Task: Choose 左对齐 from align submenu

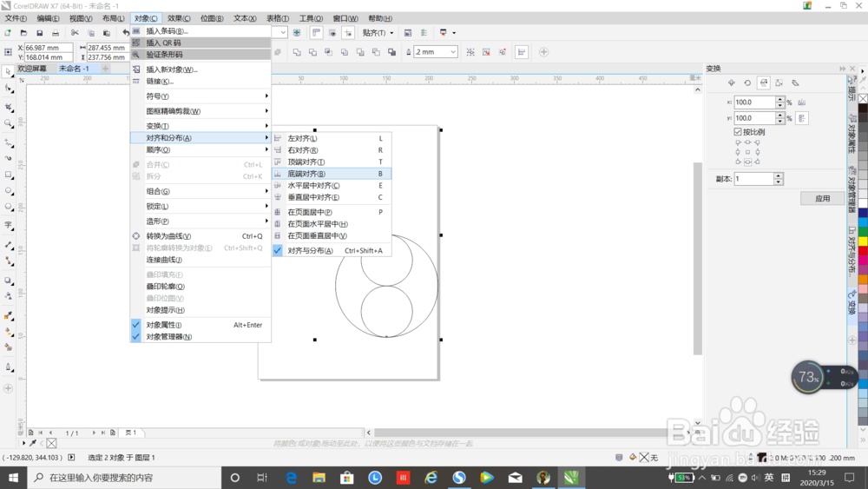Action: pos(332,138)
